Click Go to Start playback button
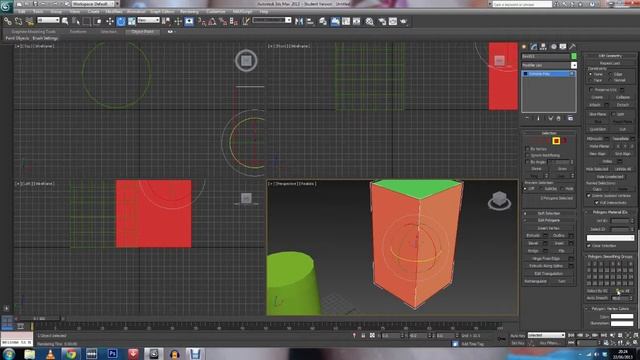 click(x=571, y=335)
